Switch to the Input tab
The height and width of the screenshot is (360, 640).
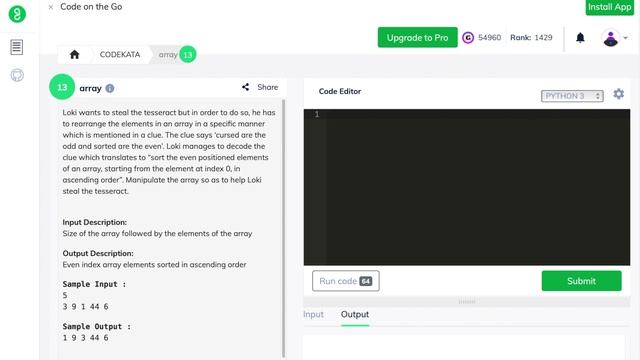(313, 314)
